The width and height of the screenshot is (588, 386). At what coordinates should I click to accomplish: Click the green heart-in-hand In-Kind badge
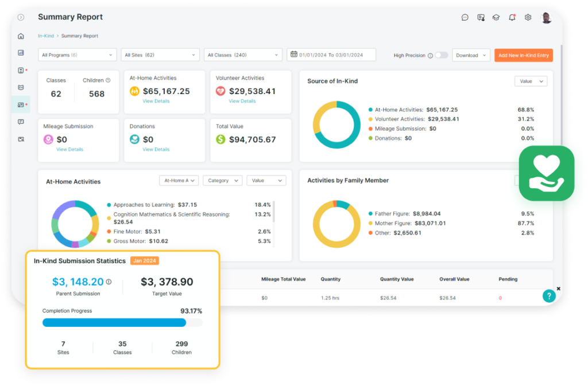pos(547,173)
